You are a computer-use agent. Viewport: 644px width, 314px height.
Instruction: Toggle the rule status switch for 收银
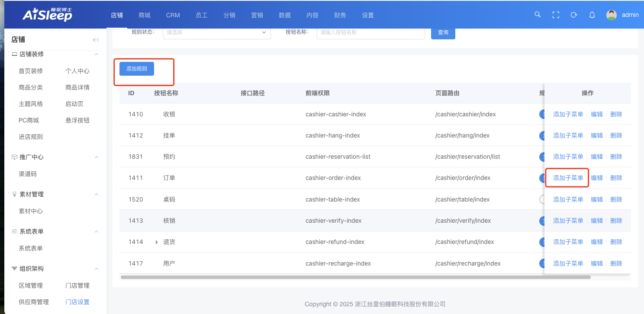point(542,114)
